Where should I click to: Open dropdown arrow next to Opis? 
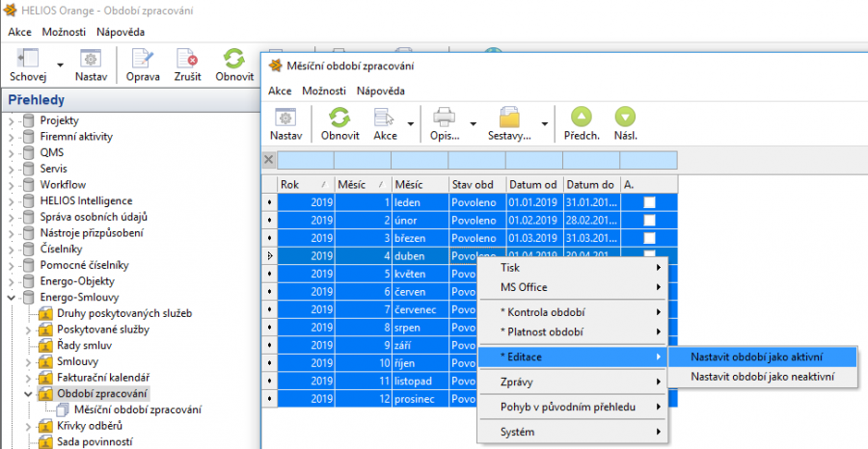pyautogui.click(x=473, y=124)
